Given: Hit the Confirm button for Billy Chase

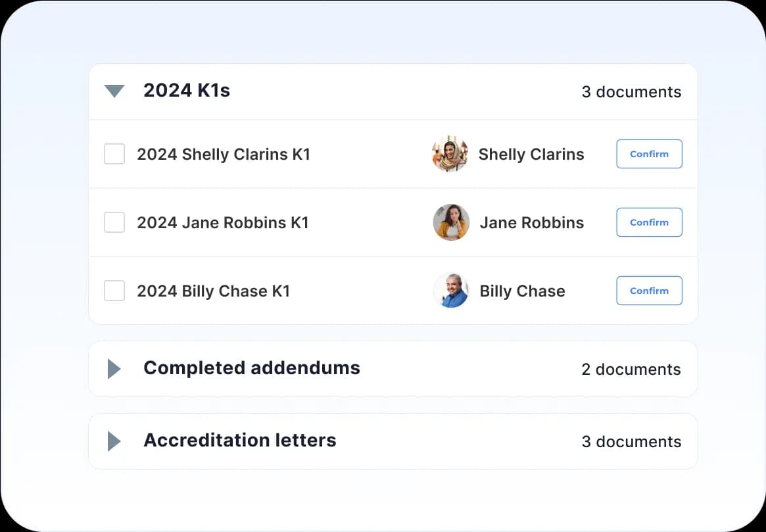Looking at the screenshot, I should click(x=649, y=291).
